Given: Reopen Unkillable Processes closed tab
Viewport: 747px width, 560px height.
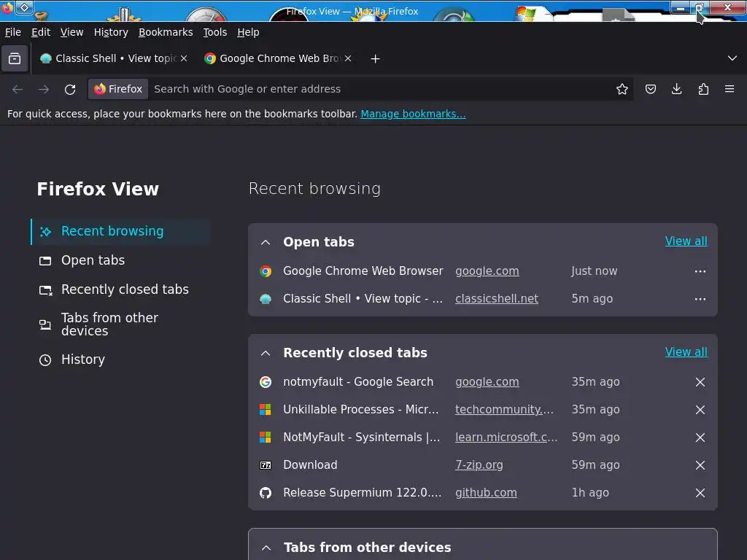Looking at the screenshot, I should point(360,410).
